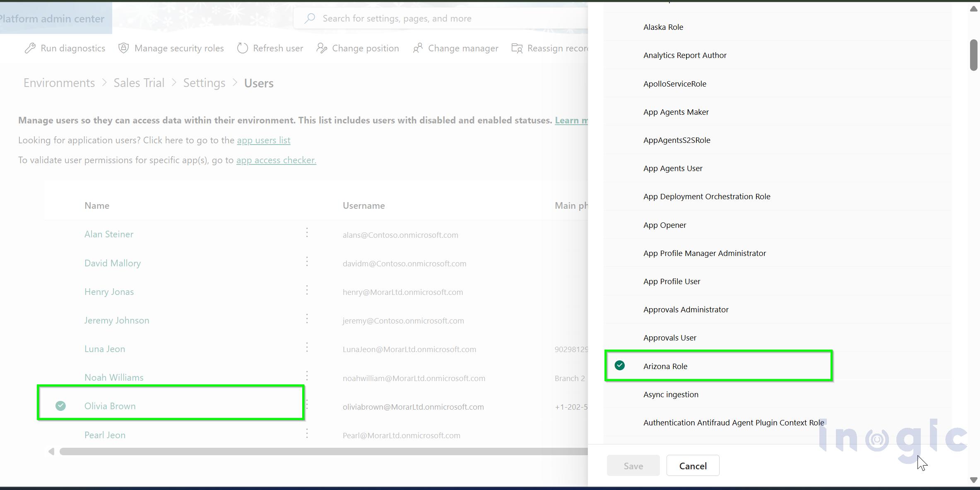Click the Change position icon
The image size is (980, 490).
point(322,48)
